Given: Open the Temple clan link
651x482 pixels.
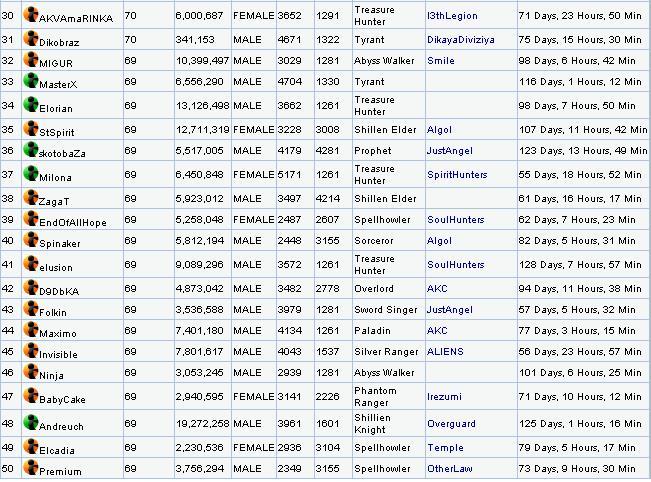Looking at the screenshot, I should [445, 448].
